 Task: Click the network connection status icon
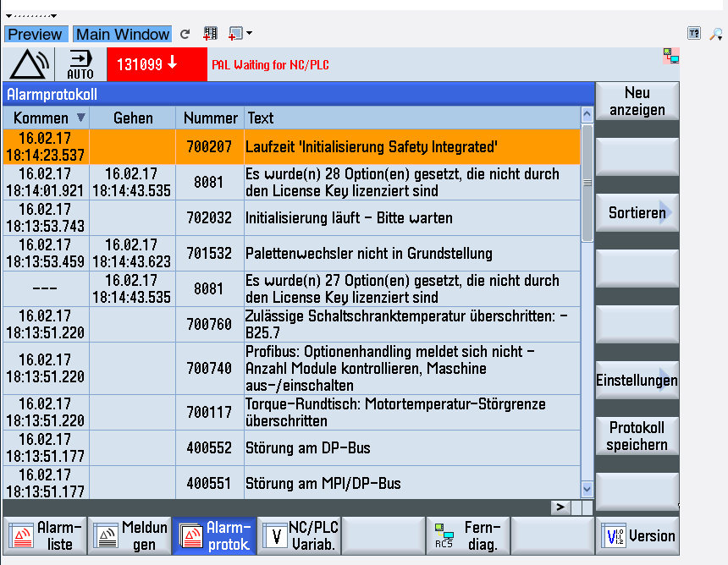coord(670,56)
